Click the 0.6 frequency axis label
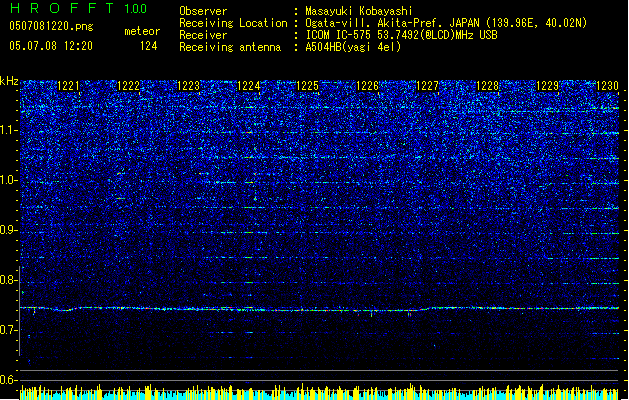The image size is (629, 400). tap(9, 380)
